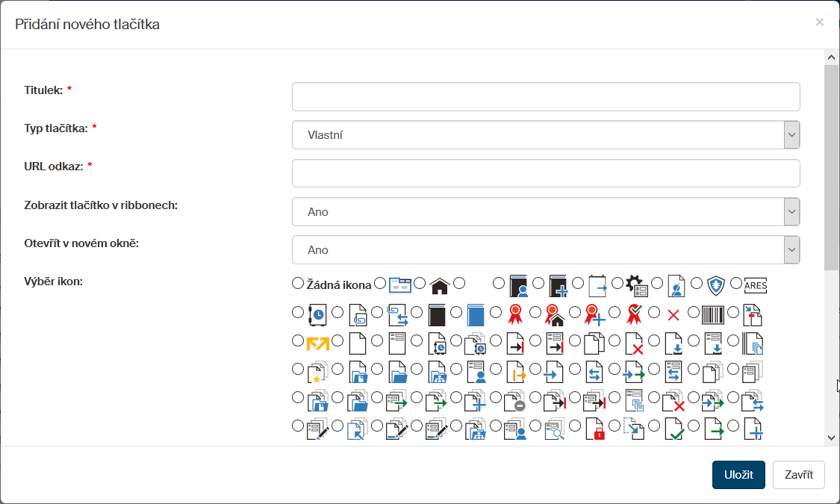Open the 'Typ tlačítka' dropdown
Viewport: 840px width, 504px height.
tap(546, 135)
